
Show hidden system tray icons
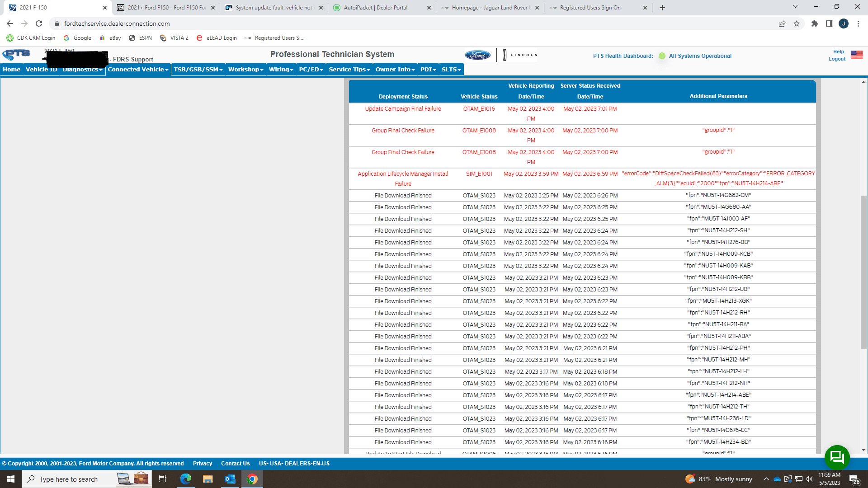[766, 479]
